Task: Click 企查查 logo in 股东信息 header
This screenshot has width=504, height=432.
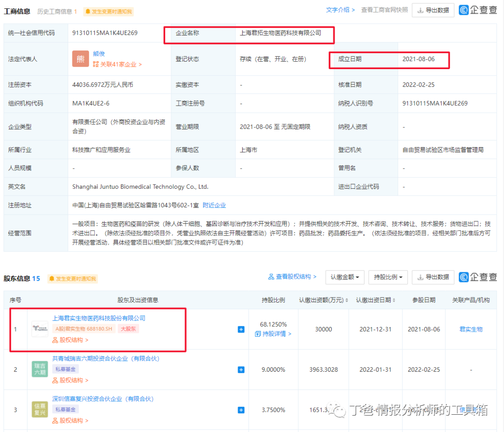Action: [x=478, y=276]
